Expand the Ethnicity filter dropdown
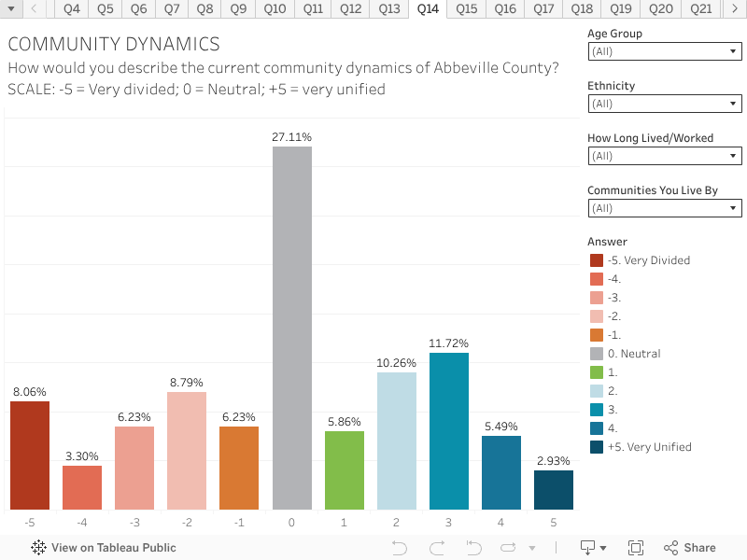The height and width of the screenshot is (560, 747). click(x=665, y=104)
